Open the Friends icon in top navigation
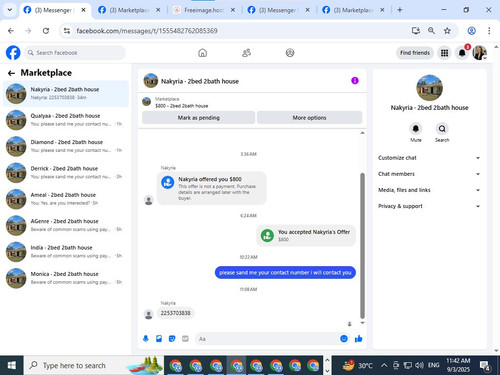The image size is (500, 375). coord(246,53)
